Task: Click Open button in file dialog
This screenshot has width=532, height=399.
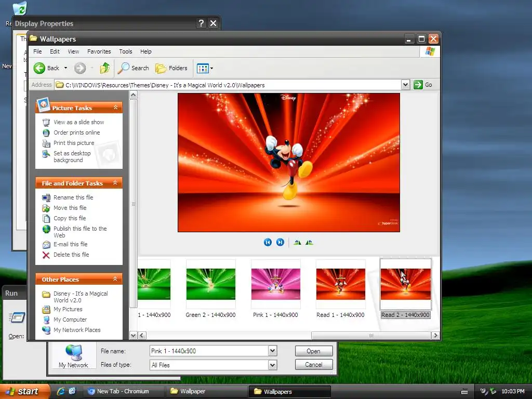Action: tap(313, 351)
